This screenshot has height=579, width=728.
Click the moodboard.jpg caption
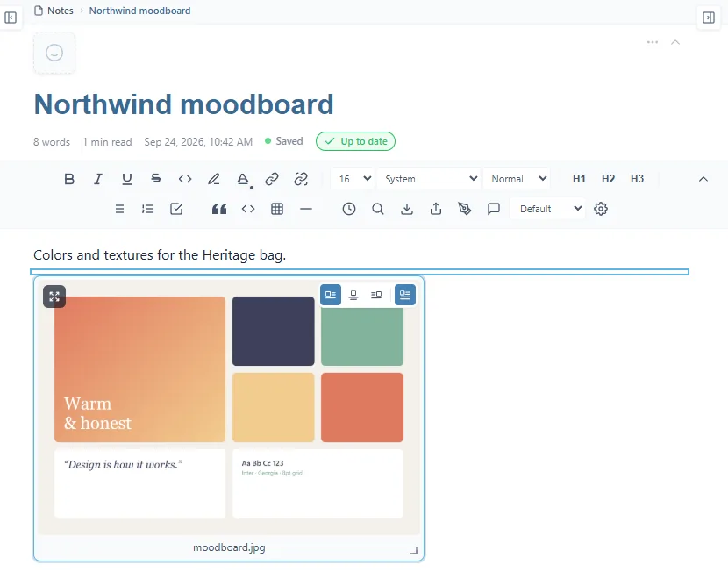(x=229, y=547)
